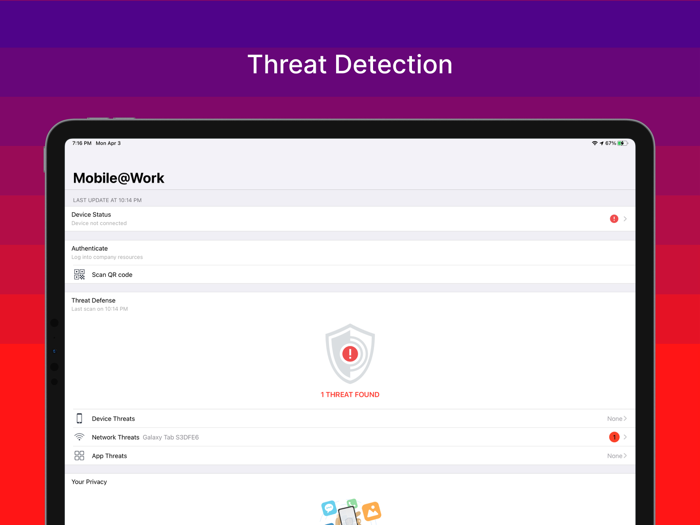Click the Wi-Fi status bar icon
This screenshot has width=700, height=525.
point(595,143)
